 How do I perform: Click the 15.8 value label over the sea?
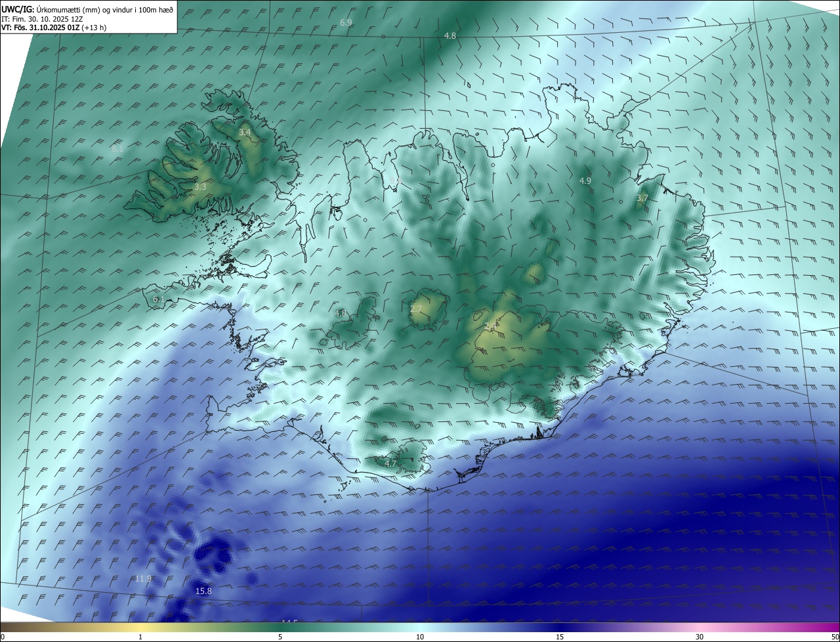pyautogui.click(x=204, y=591)
